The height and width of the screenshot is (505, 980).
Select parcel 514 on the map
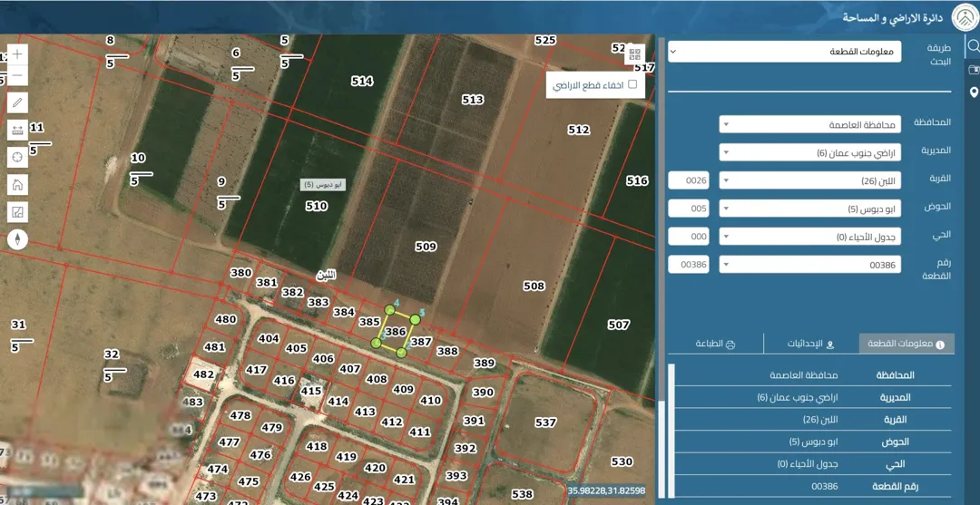362,82
